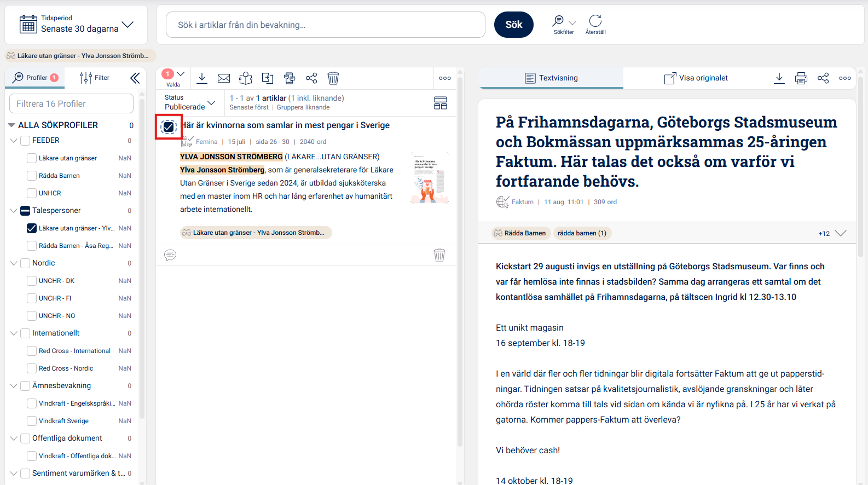
Task: Click trash icon below the article card
Action: [439, 255]
